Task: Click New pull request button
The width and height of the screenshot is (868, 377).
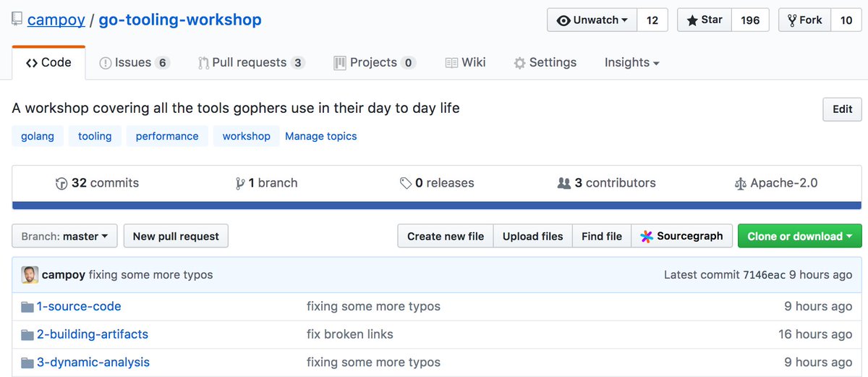Action: pyautogui.click(x=176, y=236)
